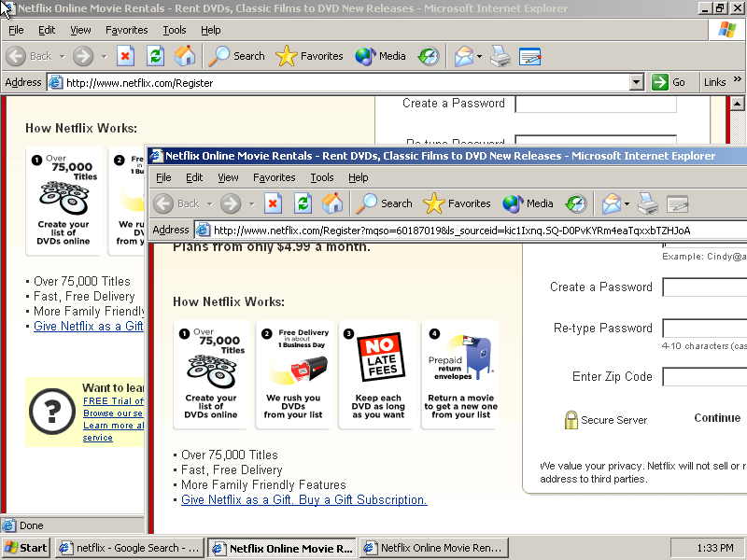
Task: Click Start button on taskbar
Action: point(26,548)
